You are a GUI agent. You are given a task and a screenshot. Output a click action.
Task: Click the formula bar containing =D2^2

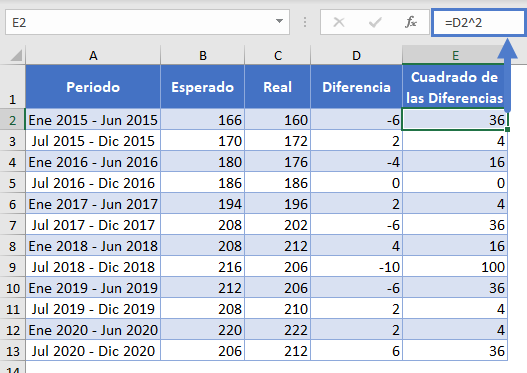[x=479, y=23]
